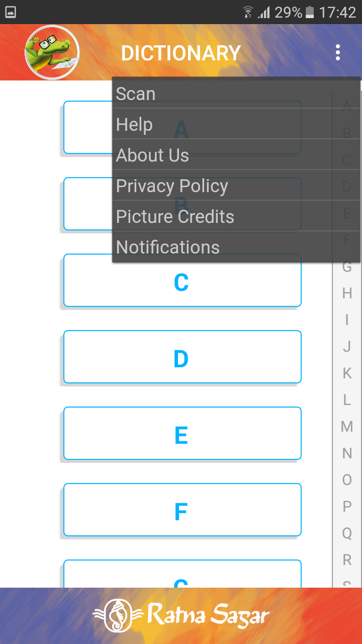Image resolution: width=362 pixels, height=644 pixels.
Task: Tap the DICTIONARY header title
Action: [x=181, y=53]
